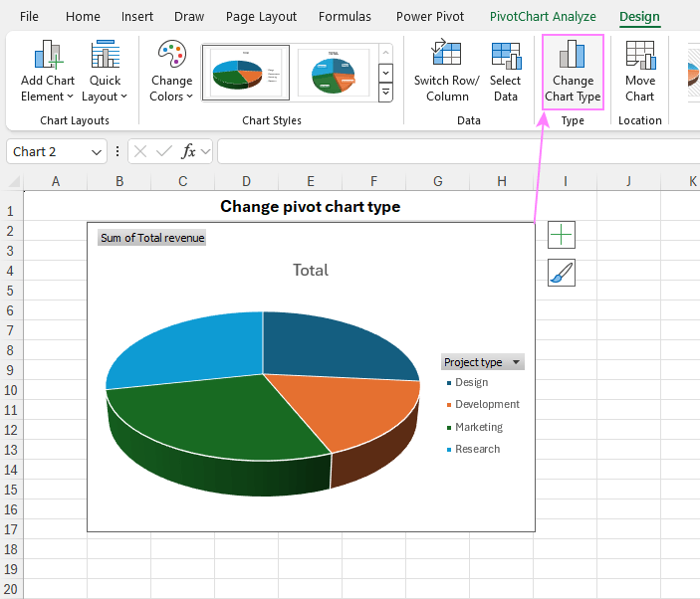Select the second pie chart style with labels

(333, 73)
